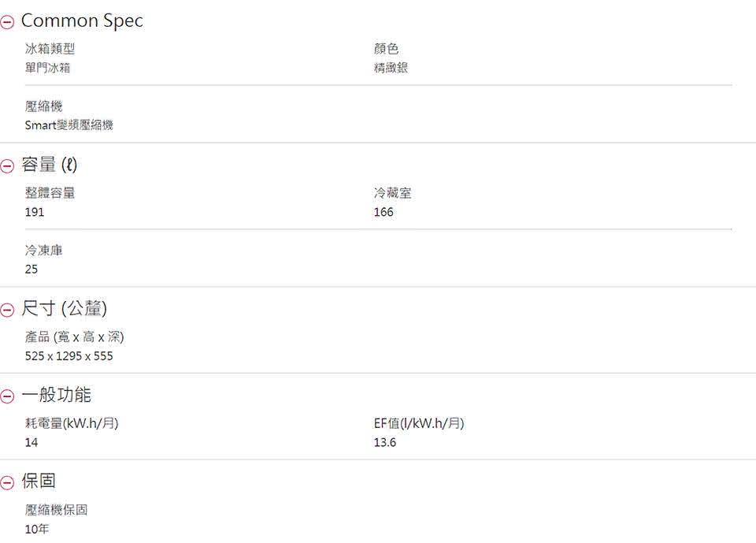Click the 保固 heading
Image resolution: width=756 pixels, height=543 pixels.
[39, 481]
